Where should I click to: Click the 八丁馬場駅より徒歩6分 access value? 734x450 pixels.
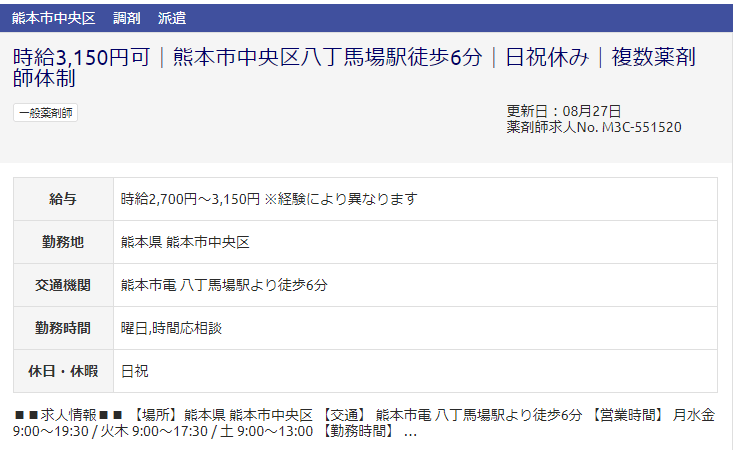tap(254, 285)
